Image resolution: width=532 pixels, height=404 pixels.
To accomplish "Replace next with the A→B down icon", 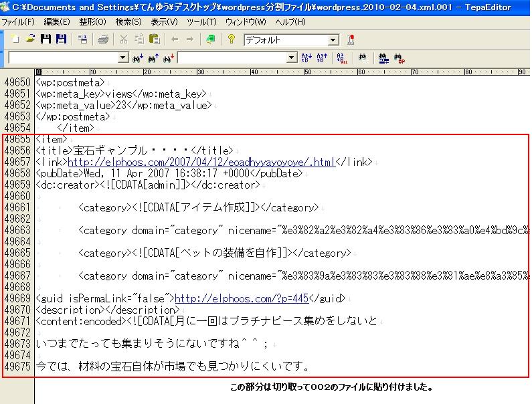I will pos(306,58).
